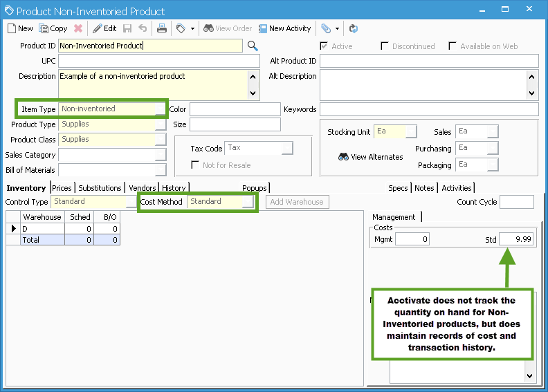Open the Packaging unit dropdown
This screenshot has width=548, height=392.
493,165
